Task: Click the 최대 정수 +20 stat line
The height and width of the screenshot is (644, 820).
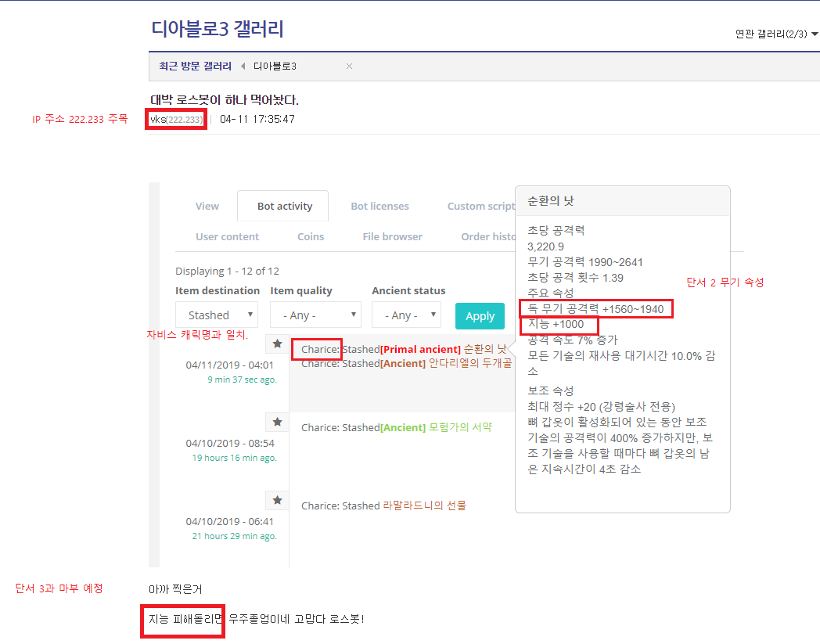Action: (x=602, y=406)
